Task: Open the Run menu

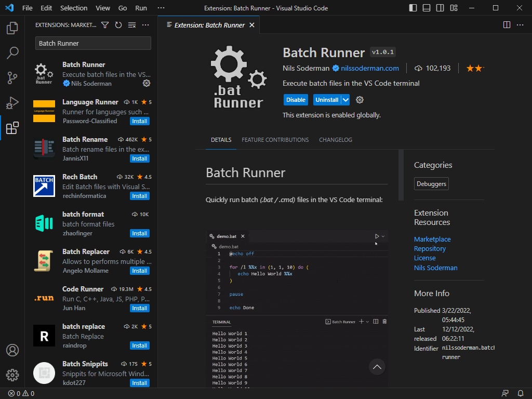Action: [141, 8]
